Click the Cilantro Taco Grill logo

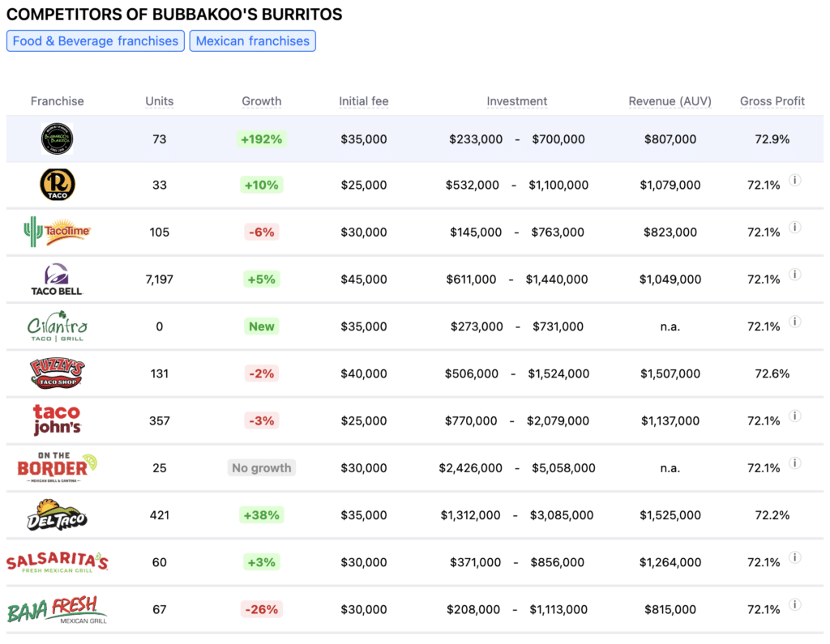pyautogui.click(x=58, y=326)
